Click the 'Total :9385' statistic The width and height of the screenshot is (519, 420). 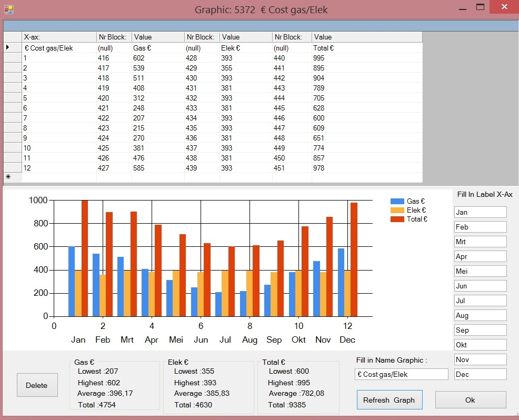coord(287,405)
